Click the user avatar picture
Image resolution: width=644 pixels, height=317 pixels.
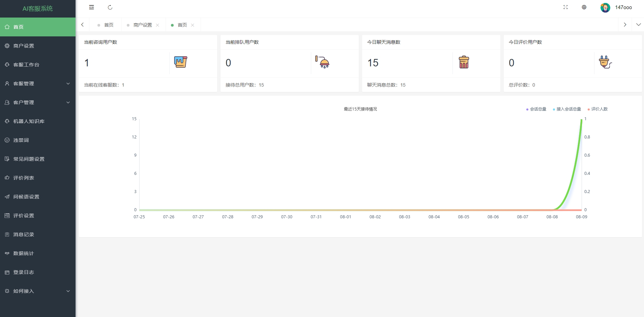coord(605,7)
